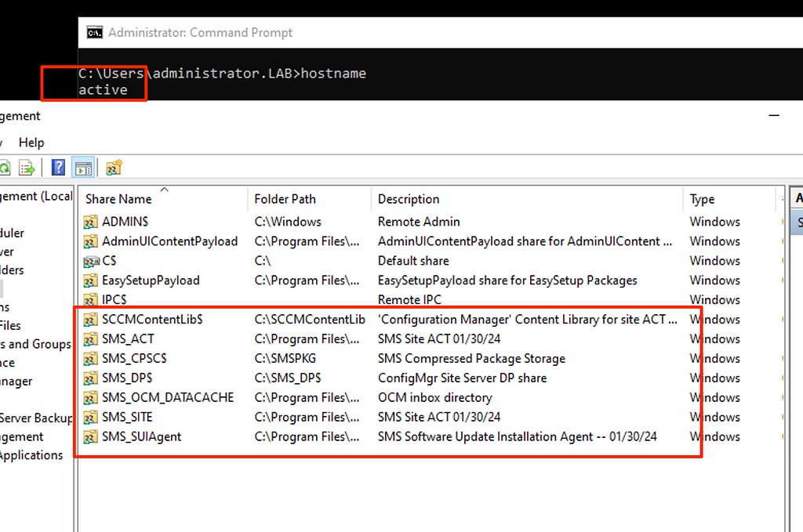Click the C:\SMSPKG folder path cell
Image resolution: width=803 pixels, height=532 pixels.
click(285, 359)
